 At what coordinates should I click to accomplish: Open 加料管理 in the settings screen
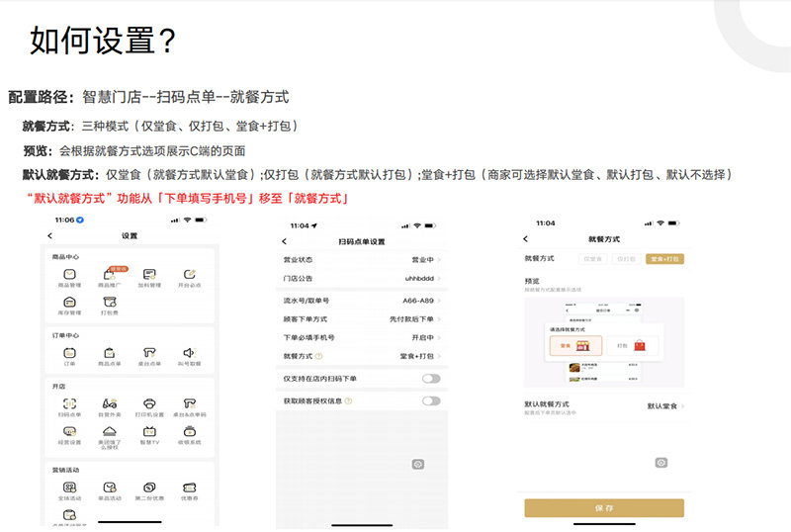point(149,278)
